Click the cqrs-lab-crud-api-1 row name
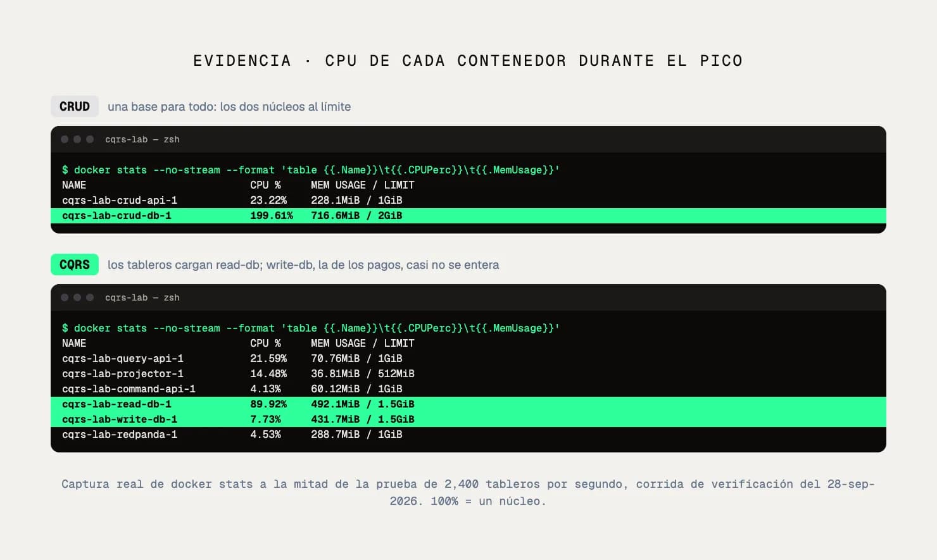Image resolution: width=937 pixels, height=560 pixels. click(x=120, y=200)
